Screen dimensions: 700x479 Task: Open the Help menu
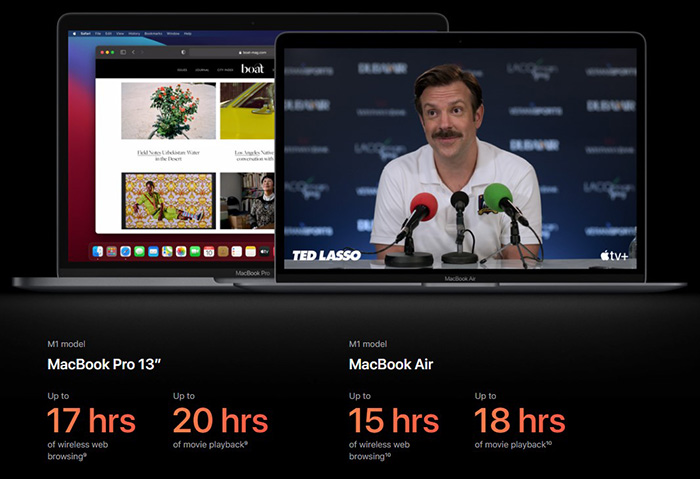[x=188, y=33]
